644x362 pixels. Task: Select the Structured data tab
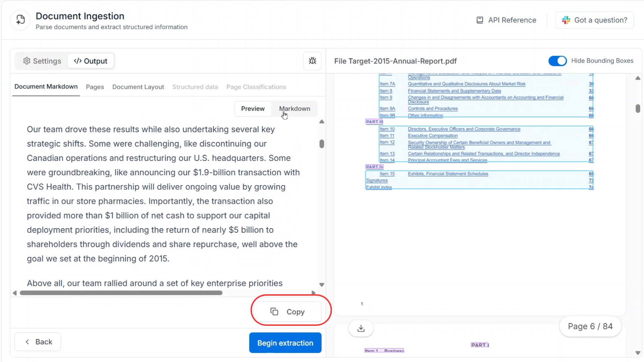coord(195,87)
